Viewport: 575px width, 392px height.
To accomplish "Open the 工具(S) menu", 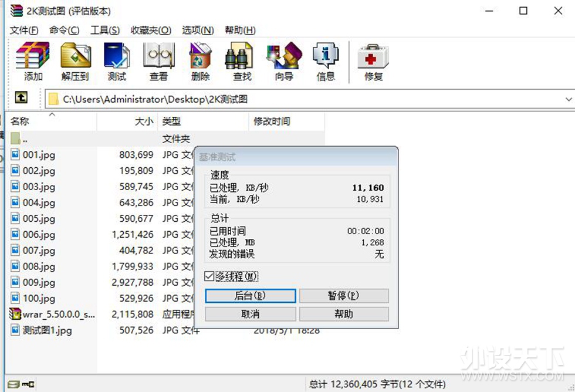I will (x=105, y=30).
